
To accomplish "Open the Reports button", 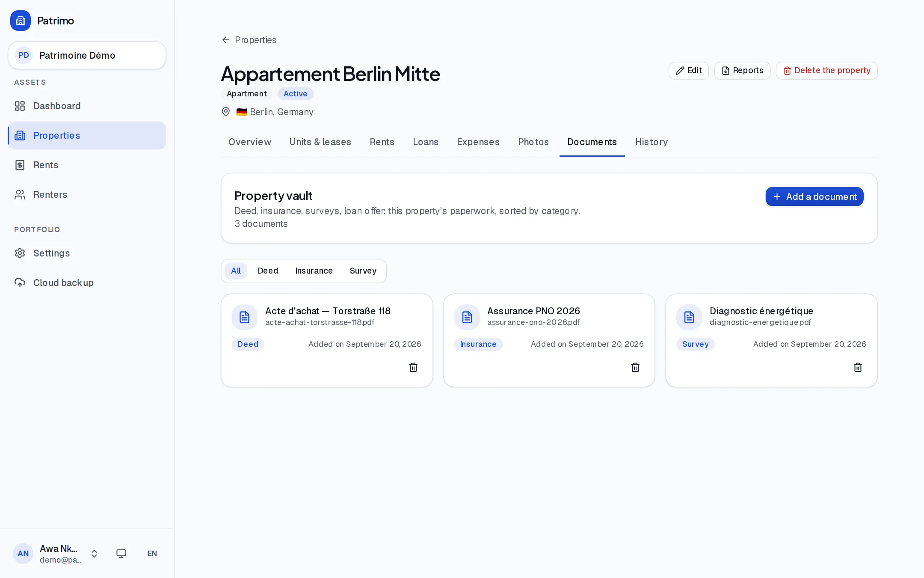I will click(x=742, y=71).
